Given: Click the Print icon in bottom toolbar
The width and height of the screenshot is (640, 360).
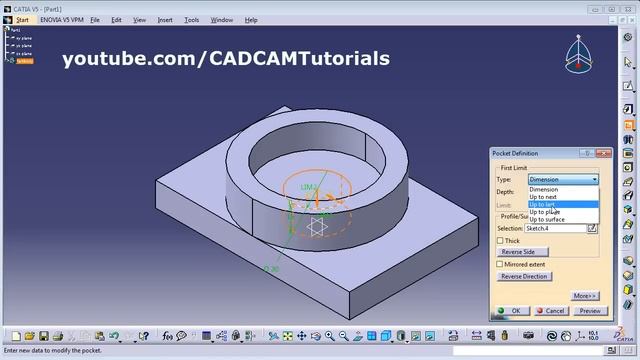Looking at the screenshot, I should click(x=58, y=336).
